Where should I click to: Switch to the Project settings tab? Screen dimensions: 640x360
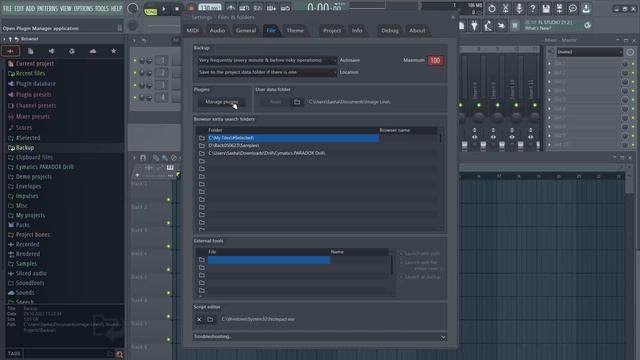[332, 31]
